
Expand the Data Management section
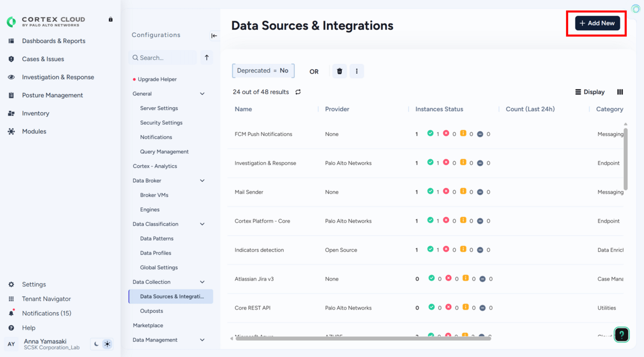[202, 340]
